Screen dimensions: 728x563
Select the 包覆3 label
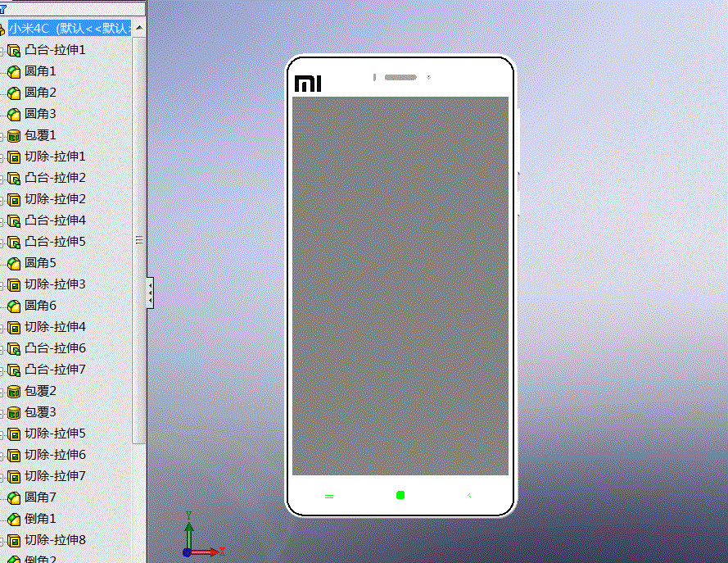(40, 412)
